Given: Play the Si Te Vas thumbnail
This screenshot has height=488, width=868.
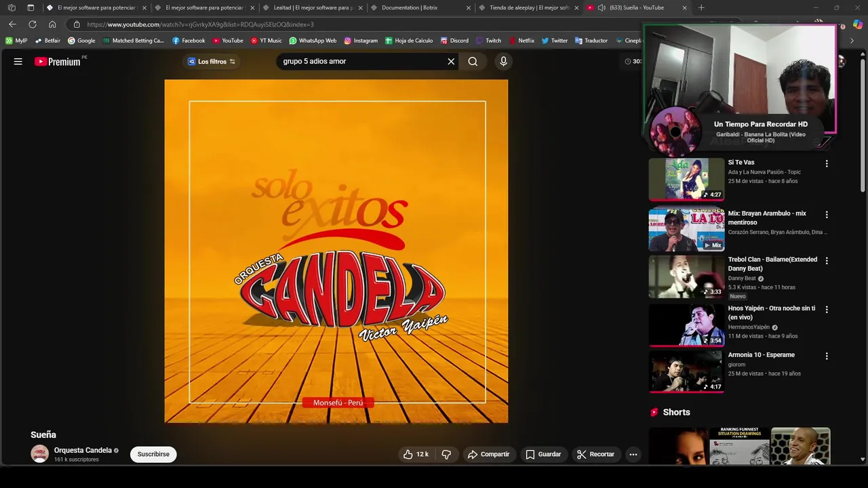Looking at the screenshot, I should [x=686, y=179].
